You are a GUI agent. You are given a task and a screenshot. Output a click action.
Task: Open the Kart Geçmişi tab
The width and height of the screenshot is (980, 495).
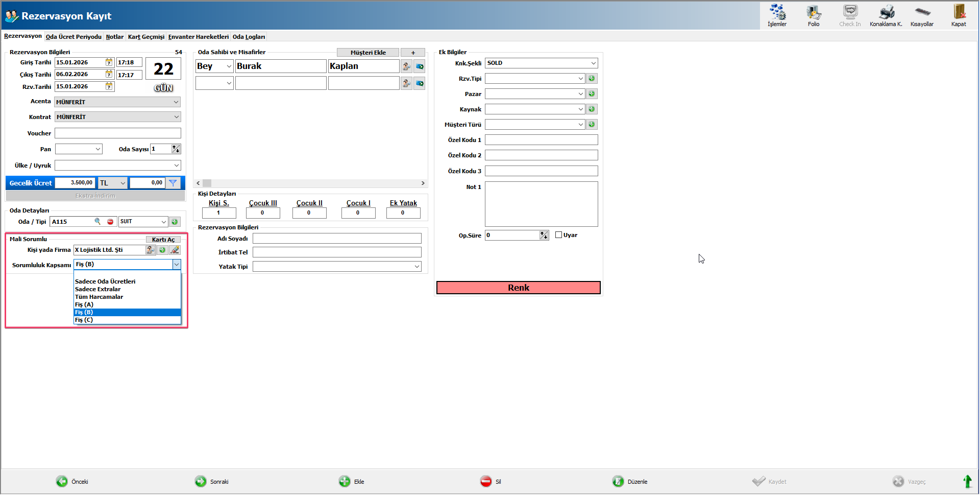click(146, 37)
